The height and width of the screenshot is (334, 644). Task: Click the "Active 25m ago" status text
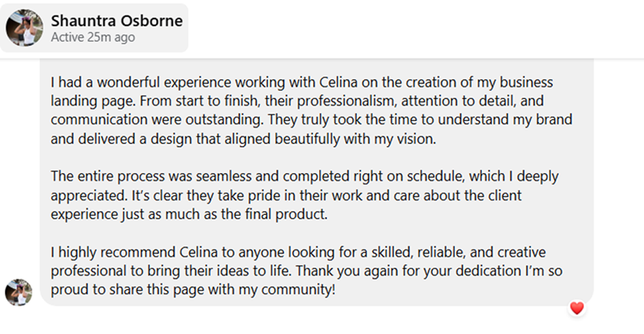click(x=93, y=37)
